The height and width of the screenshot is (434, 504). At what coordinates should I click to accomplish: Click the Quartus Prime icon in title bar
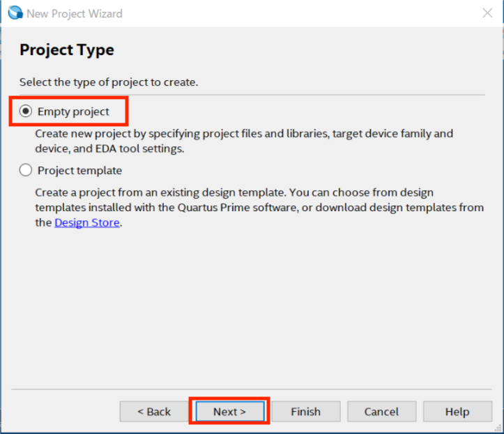pyautogui.click(x=14, y=13)
